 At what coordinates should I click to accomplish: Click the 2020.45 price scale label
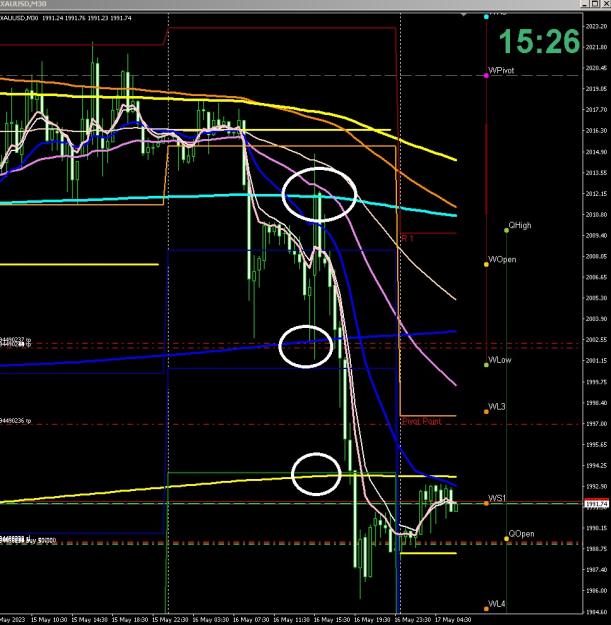(x=596, y=68)
